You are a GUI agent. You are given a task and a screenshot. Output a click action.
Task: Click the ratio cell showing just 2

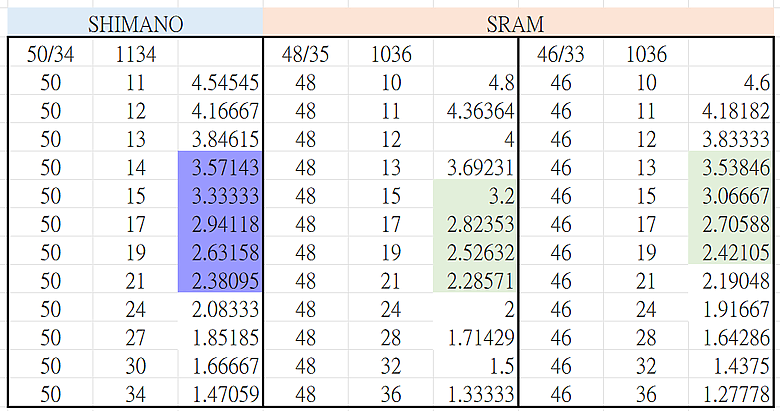pos(476,308)
